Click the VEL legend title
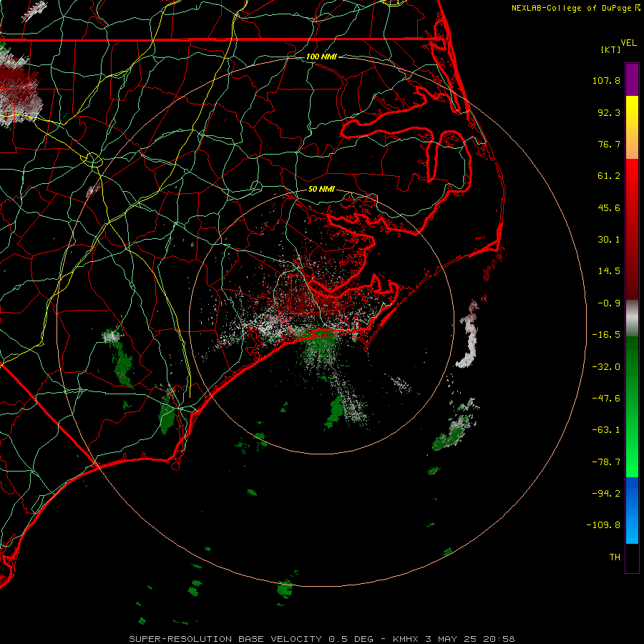 [x=628, y=43]
